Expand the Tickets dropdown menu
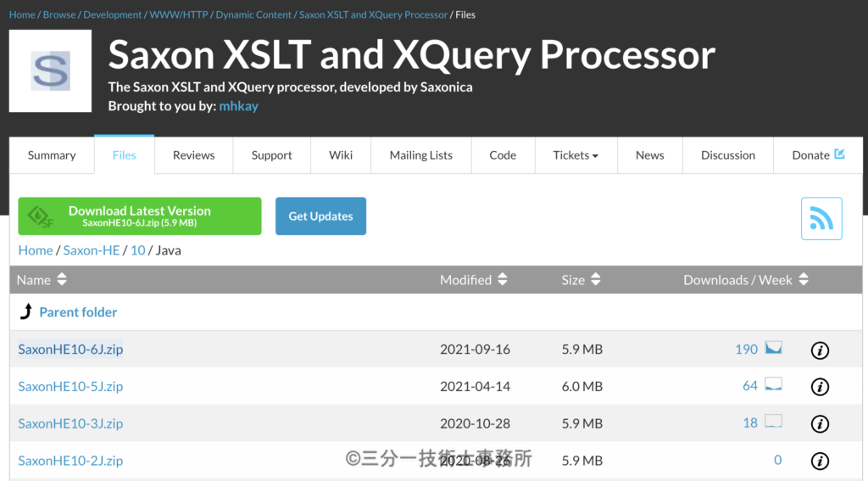Screen dimensions: 868x481 [x=576, y=155]
